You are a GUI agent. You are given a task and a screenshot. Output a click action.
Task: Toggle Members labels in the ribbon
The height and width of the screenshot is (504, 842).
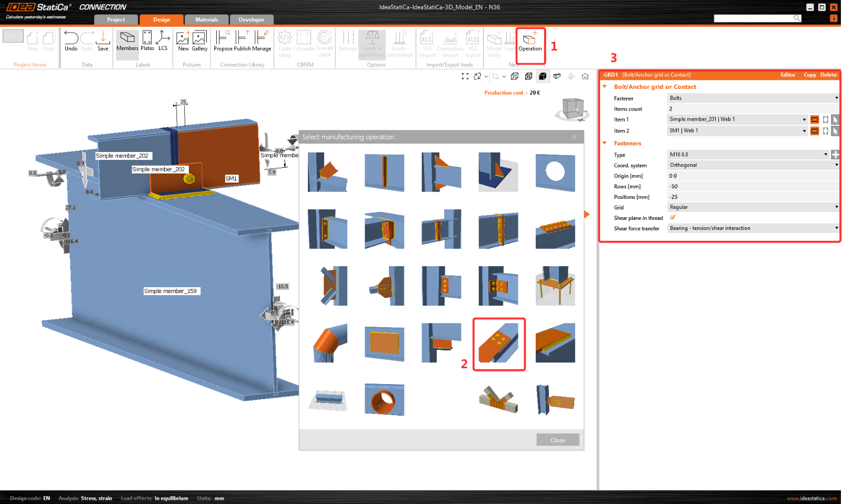127,42
